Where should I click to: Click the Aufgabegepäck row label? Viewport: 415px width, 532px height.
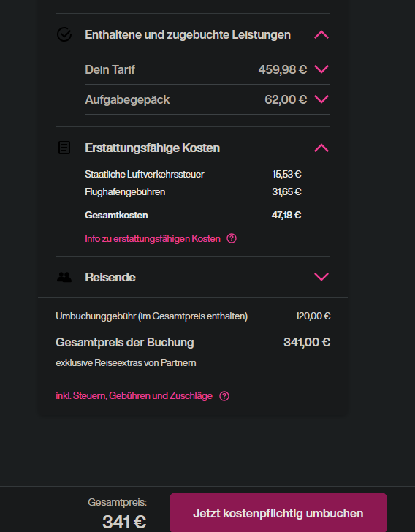click(127, 99)
